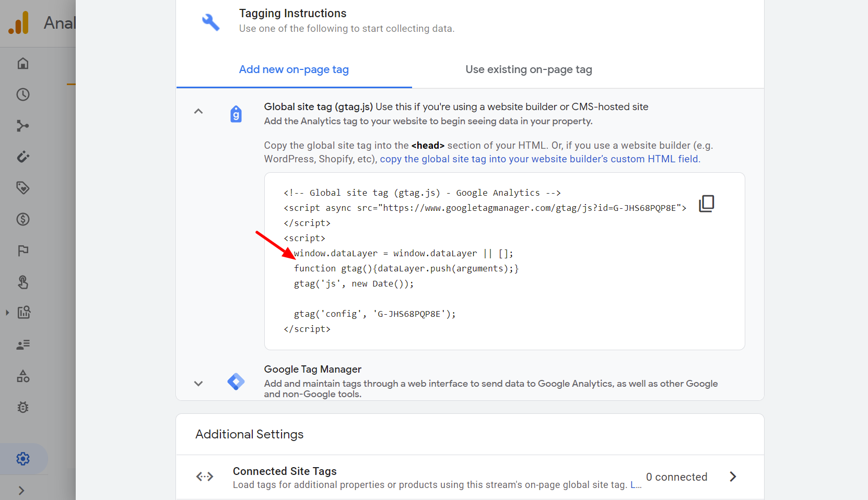This screenshot has width=868, height=500.
Task: Expand the sidebar with bottom chevron
Action: (21, 491)
